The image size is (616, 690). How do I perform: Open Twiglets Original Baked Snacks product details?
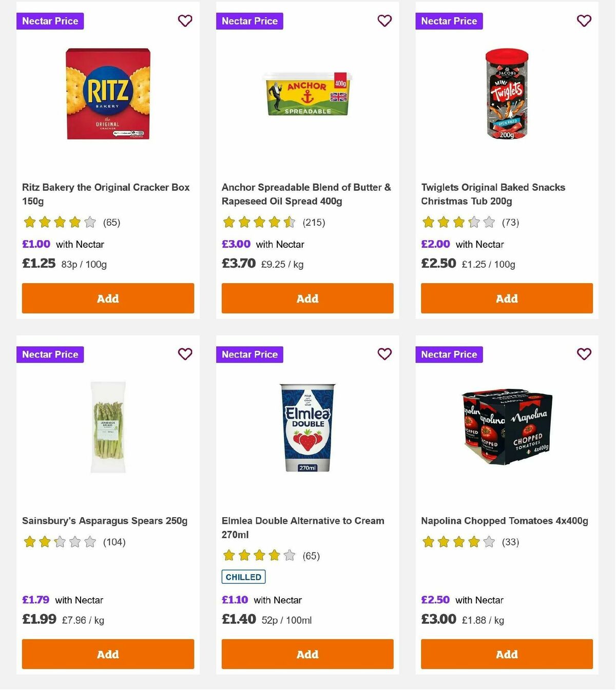pyautogui.click(x=493, y=194)
